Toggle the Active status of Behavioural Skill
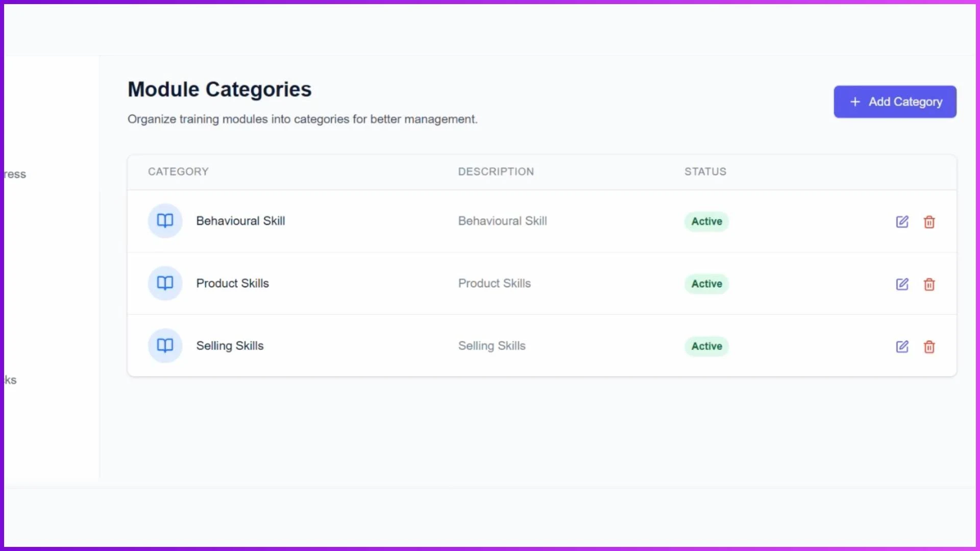Image resolution: width=980 pixels, height=551 pixels. (x=706, y=222)
